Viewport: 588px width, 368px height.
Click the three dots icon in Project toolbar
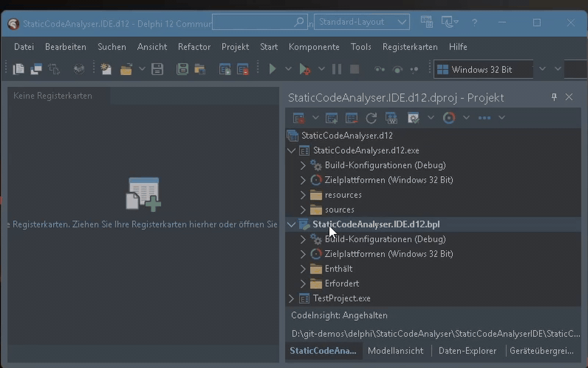point(484,118)
